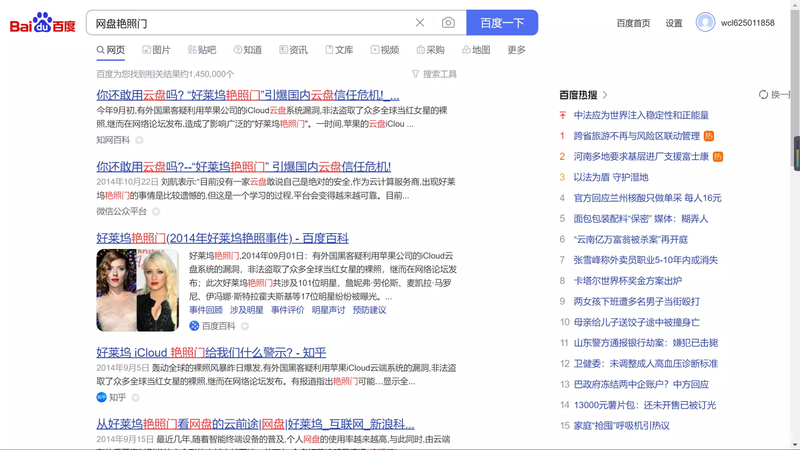The height and width of the screenshot is (450, 800).
Task: Click the 搜索工具 filter icon
Action: [415, 74]
